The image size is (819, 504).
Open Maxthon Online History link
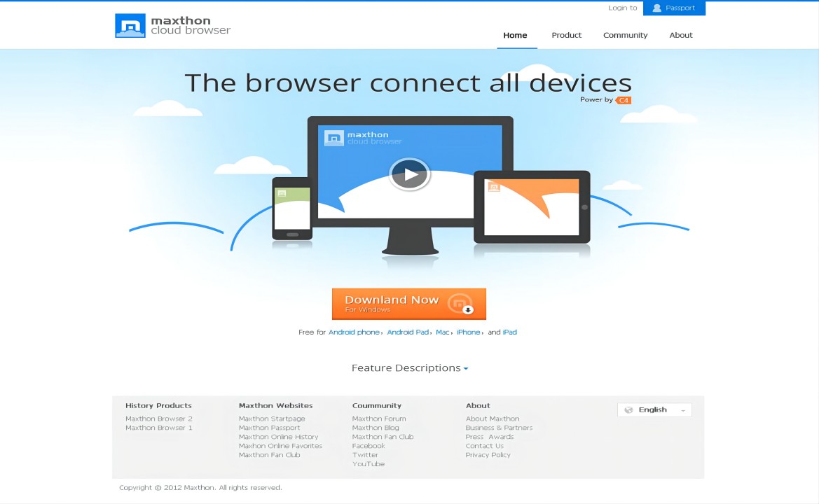tap(278, 437)
